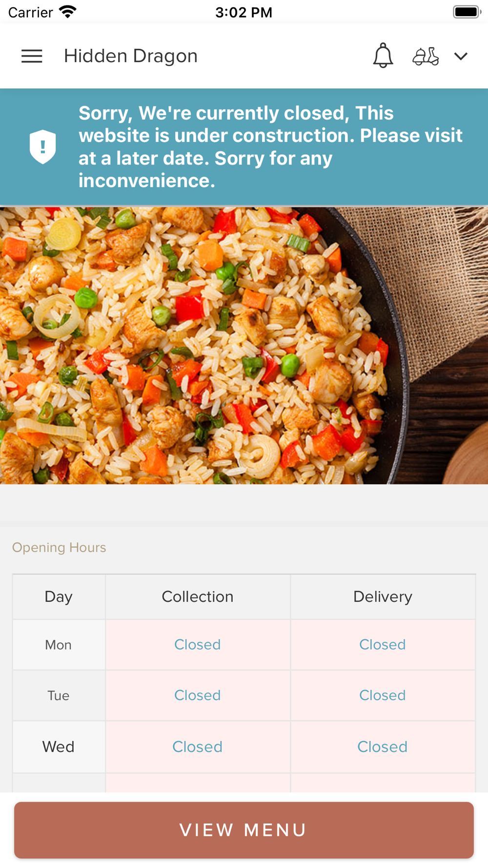This screenshot has height=868, width=488.
Task: Tap Wednesday's Delivery Closed cell
Action: 383,747
